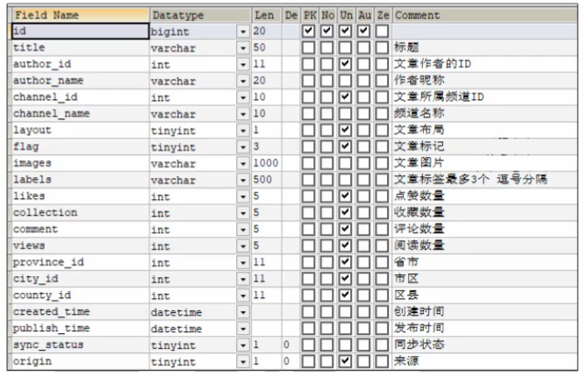Open datatype dropdown for layout row
This screenshot has height=377, width=588.
pos(243,131)
